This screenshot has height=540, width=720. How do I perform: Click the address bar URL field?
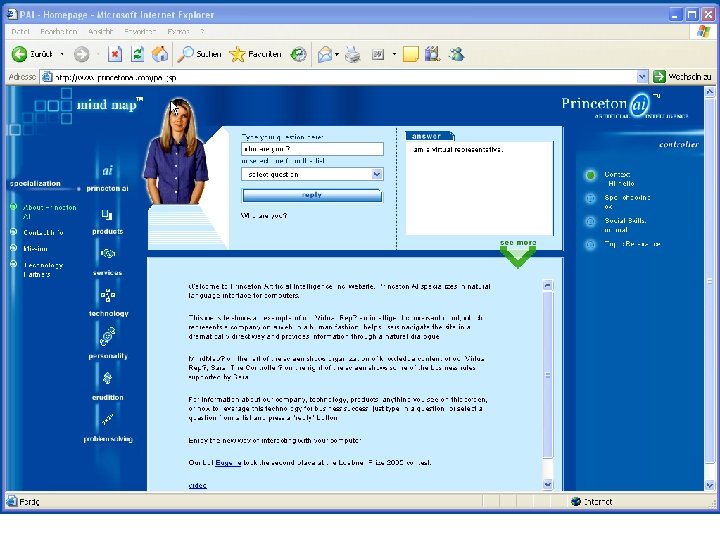[338, 77]
